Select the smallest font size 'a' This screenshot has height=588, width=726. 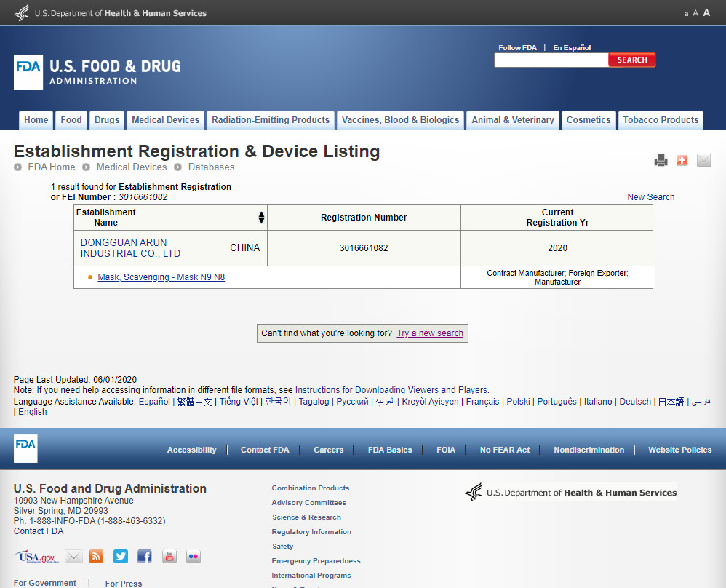[686, 14]
